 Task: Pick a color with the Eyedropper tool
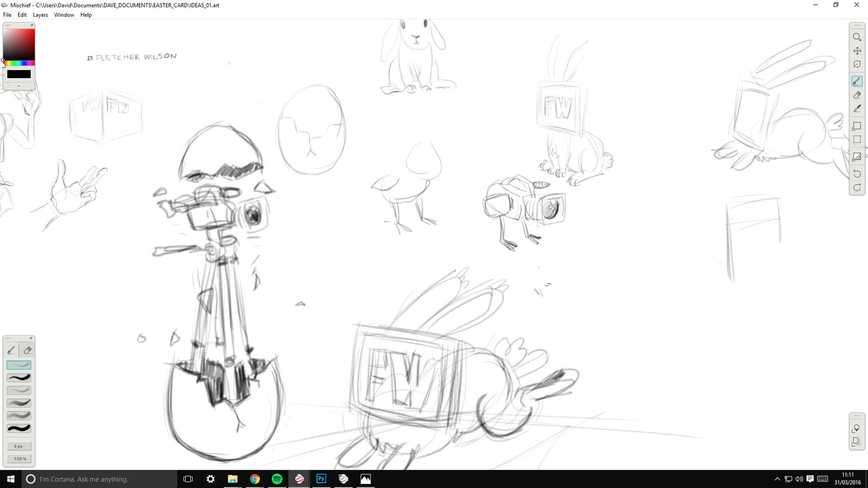[x=857, y=109]
